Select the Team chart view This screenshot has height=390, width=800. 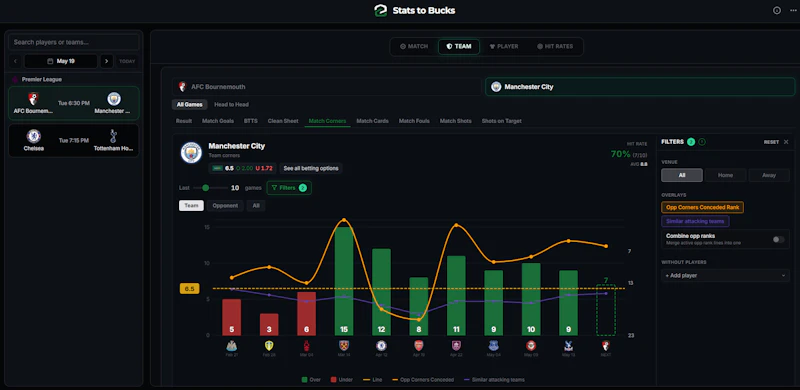(191, 206)
